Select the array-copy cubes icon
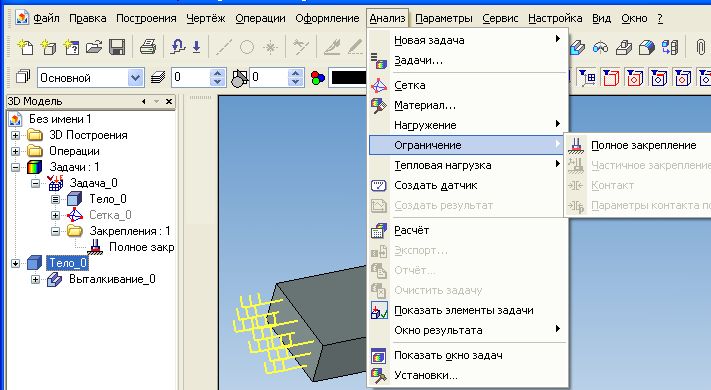 (x=670, y=47)
